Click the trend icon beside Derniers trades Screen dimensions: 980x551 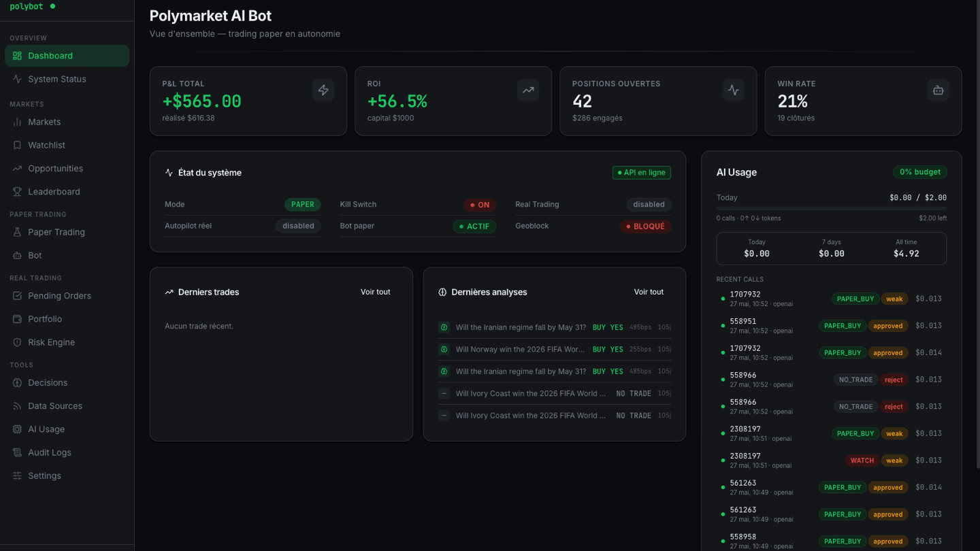coord(169,292)
